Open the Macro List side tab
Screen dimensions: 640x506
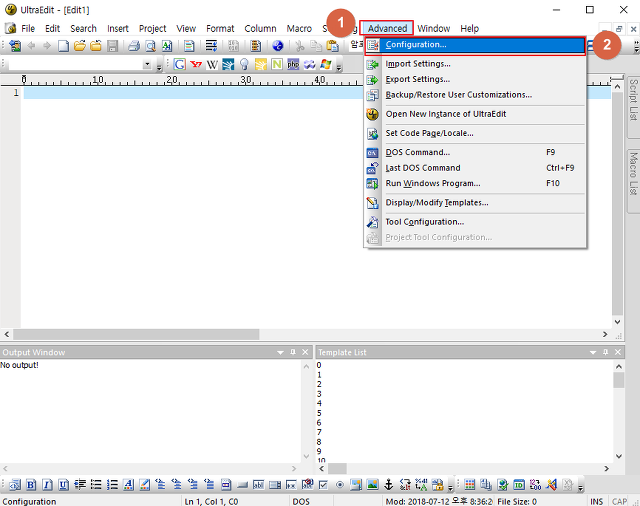(x=633, y=180)
